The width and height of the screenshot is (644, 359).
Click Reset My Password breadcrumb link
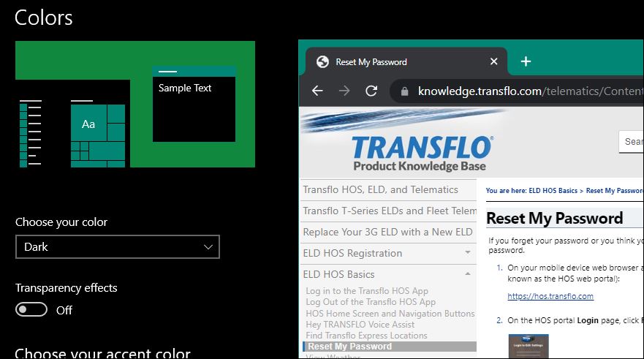(x=615, y=191)
